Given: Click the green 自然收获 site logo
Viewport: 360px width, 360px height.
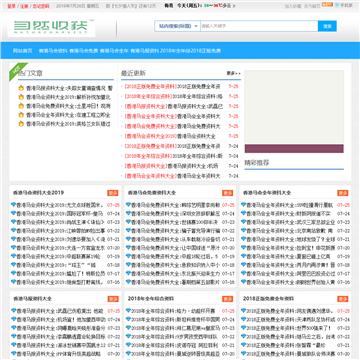Looking at the screenshot, I should pyautogui.click(x=51, y=27).
